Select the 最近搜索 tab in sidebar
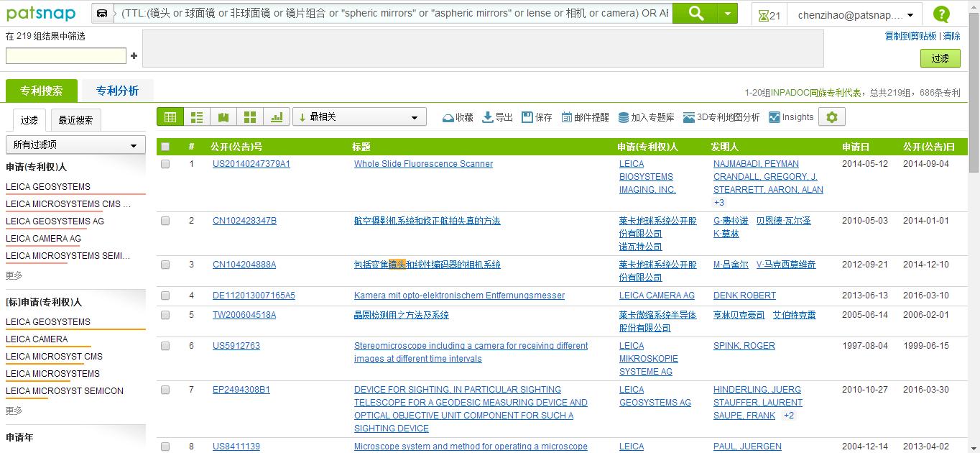Image resolution: width=980 pixels, height=453 pixels. point(75,120)
